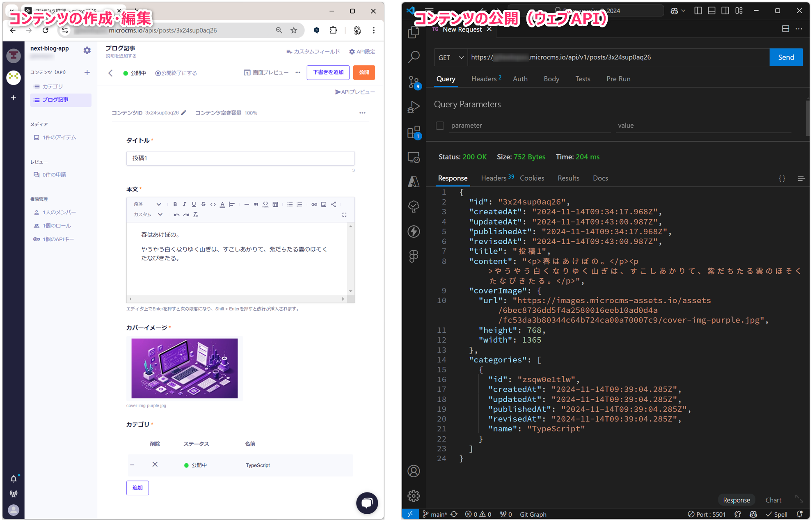Screen dimensions: 812x522
Task: Click the 下書きを追加 button
Action: click(328, 73)
